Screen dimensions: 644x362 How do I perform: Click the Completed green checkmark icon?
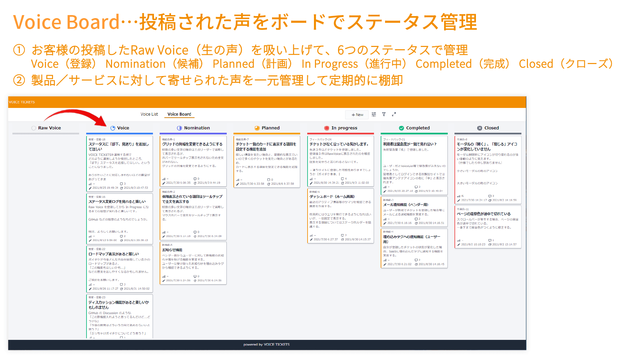[401, 128]
